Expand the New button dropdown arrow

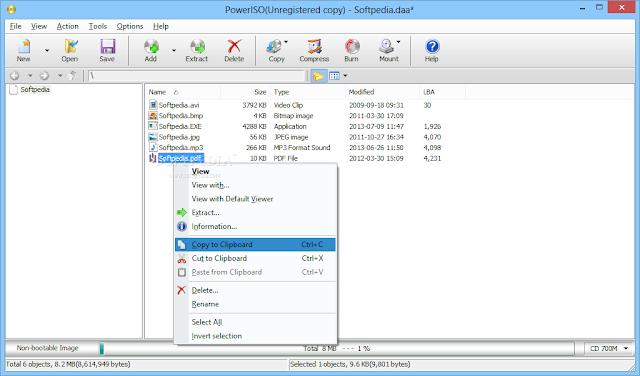click(x=47, y=51)
